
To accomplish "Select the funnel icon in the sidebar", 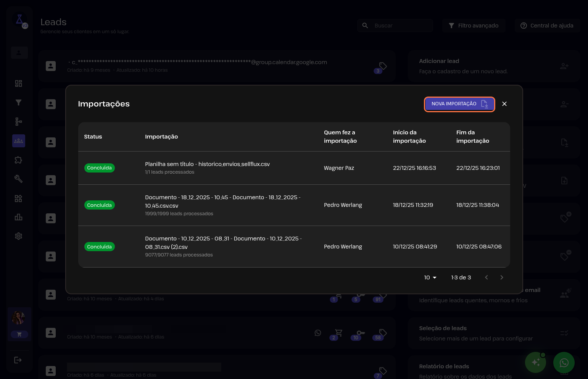I will 18,103.
